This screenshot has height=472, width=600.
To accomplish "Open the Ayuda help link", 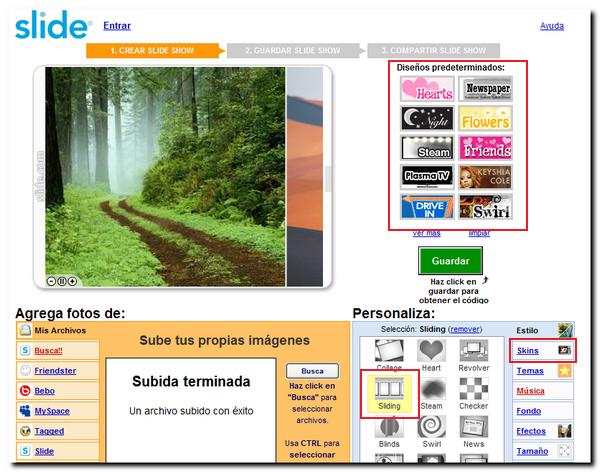I will coord(552,26).
